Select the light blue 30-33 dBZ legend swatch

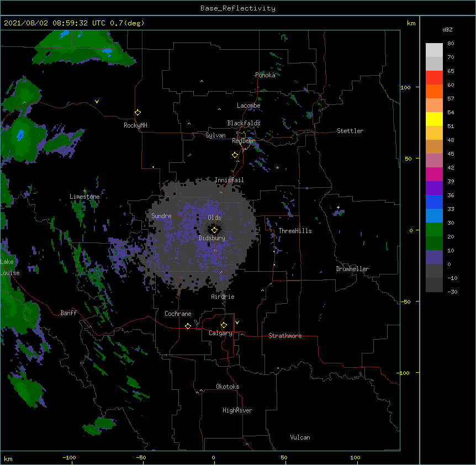coord(434,216)
